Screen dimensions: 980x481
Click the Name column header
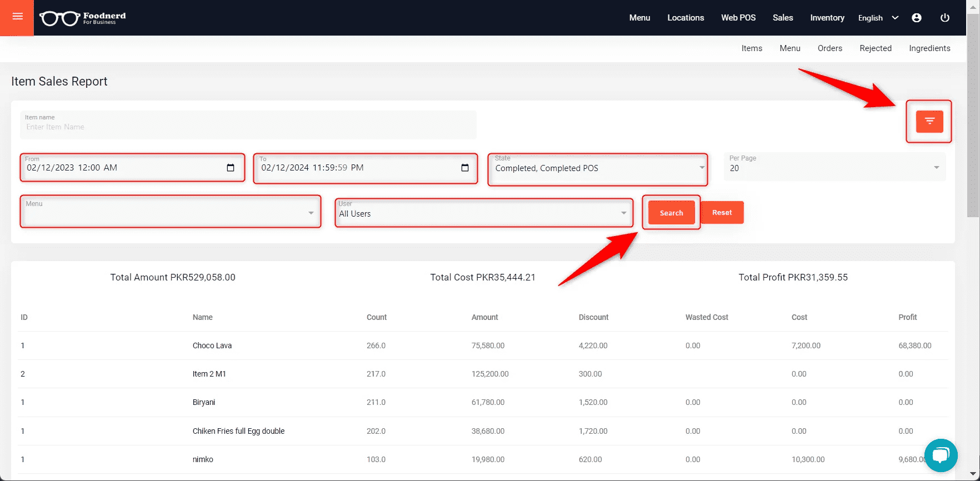pos(203,317)
